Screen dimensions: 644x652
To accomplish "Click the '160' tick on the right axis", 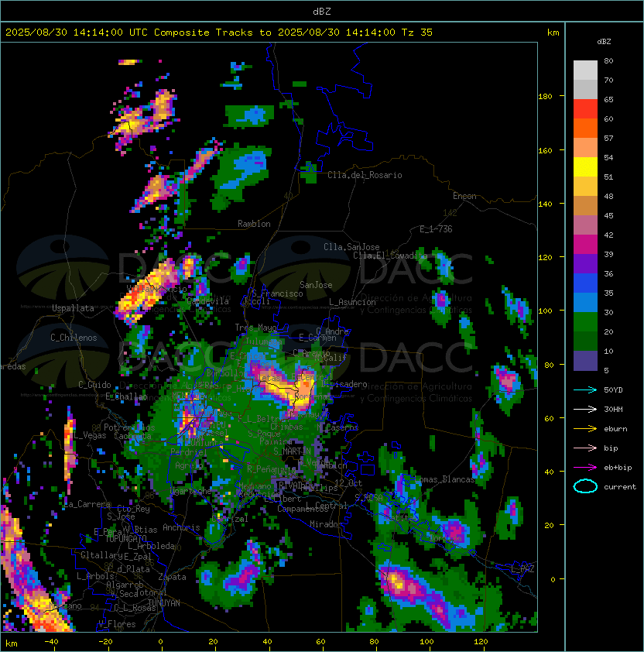I will 545,150.
